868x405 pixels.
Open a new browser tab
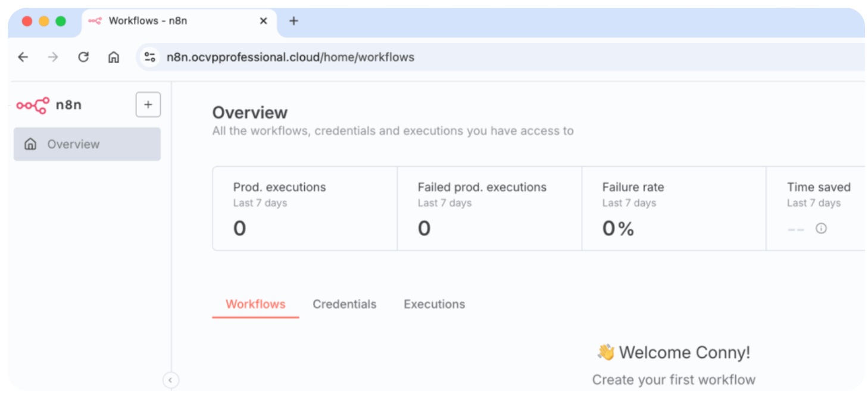point(294,21)
